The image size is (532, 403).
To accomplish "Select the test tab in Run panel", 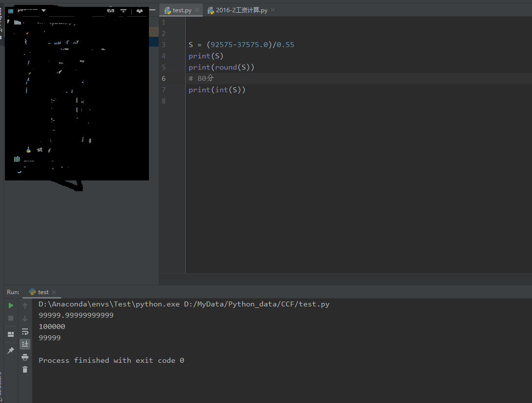I will (x=43, y=292).
